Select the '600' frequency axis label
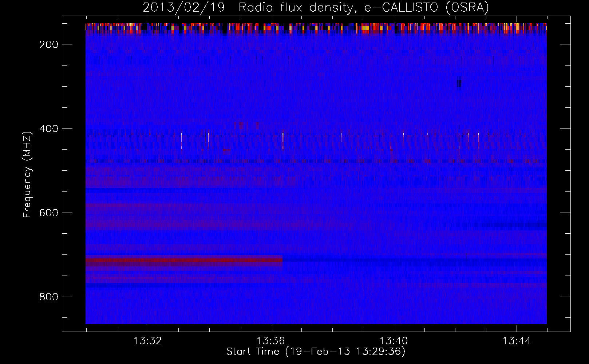This screenshot has height=364, width=589. click(49, 213)
